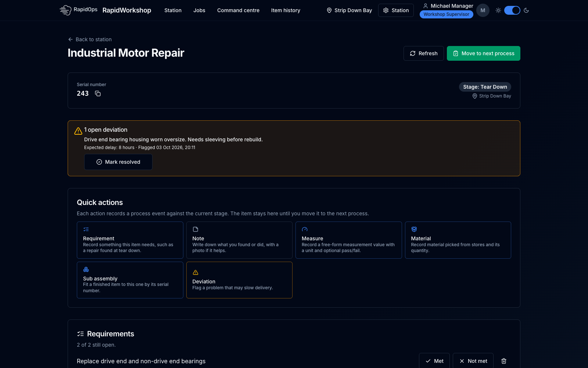Click Replace drive end bearings text
Screen dimensions: 588x368
[141, 361]
